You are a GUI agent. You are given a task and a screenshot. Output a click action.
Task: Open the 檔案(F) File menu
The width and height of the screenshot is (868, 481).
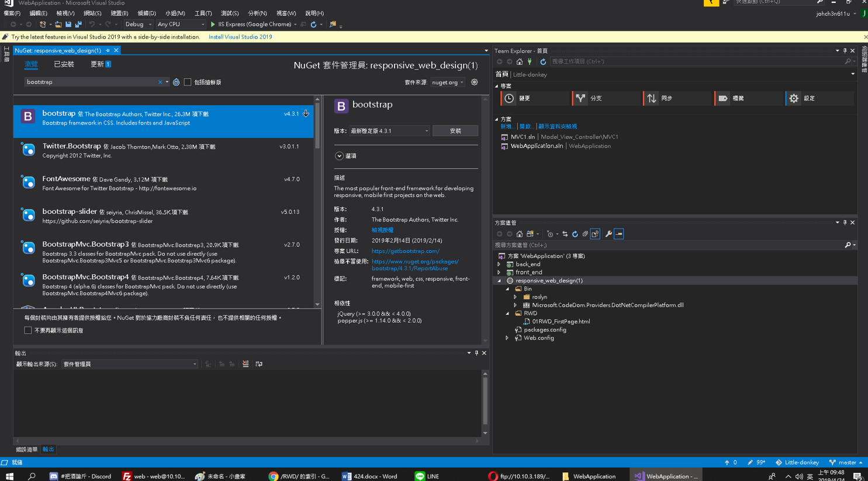coord(12,13)
